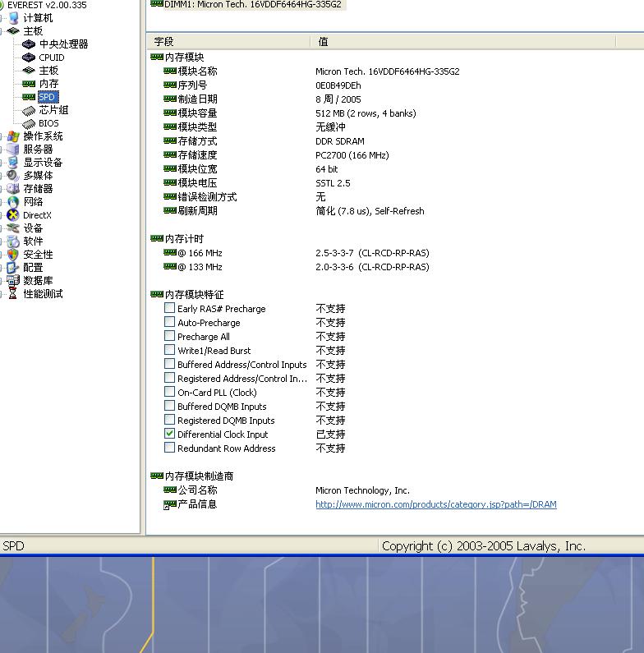Click the 内存 memory module icon
644x653 pixels.
[x=28, y=84]
